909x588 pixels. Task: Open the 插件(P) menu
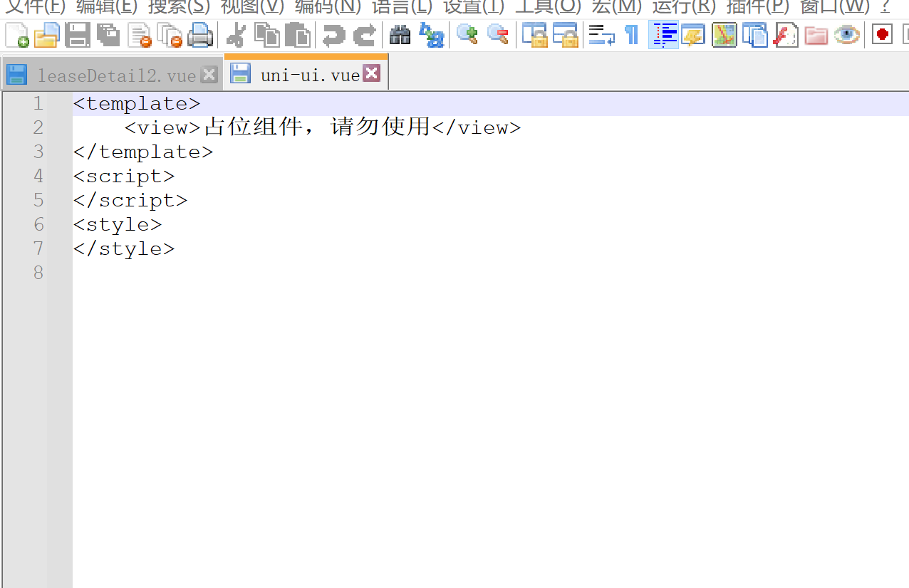pyautogui.click(x=758, y=6)
